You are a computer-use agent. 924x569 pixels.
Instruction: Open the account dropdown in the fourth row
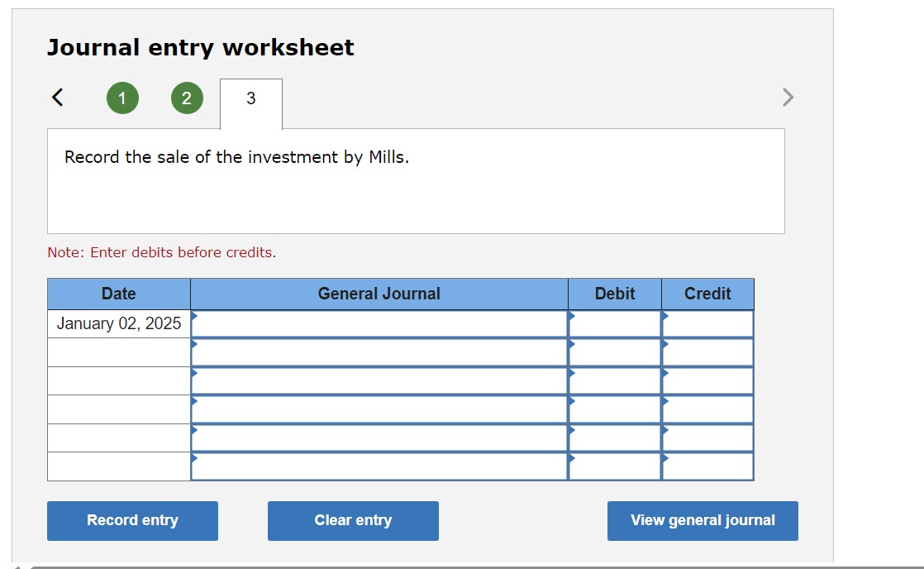pyautogui.click(x=195, y=403)
